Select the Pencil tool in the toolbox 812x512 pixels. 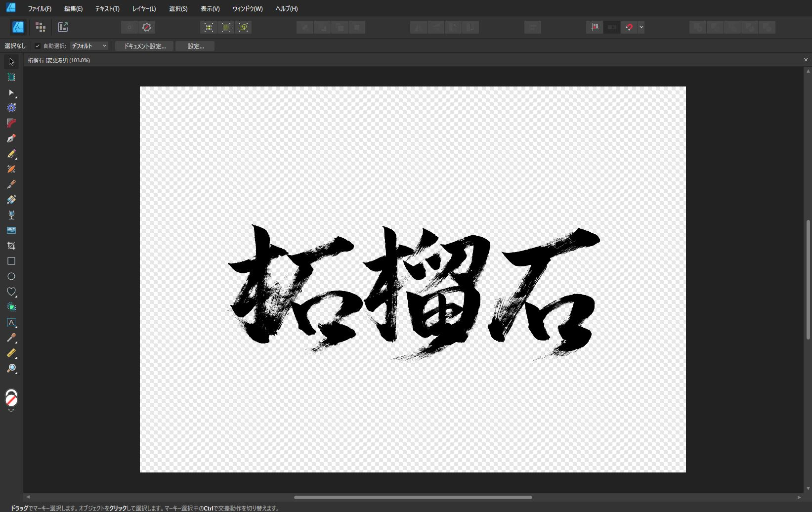point(11,154)
